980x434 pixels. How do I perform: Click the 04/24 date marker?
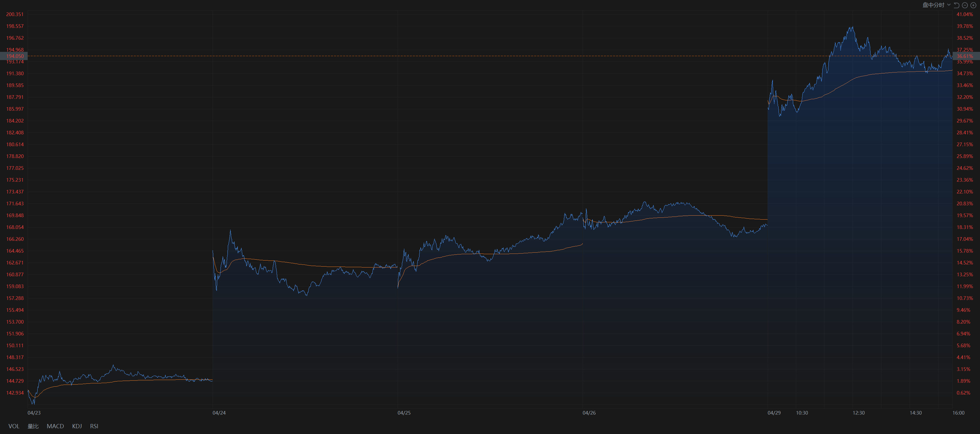[x=219, y=413]
